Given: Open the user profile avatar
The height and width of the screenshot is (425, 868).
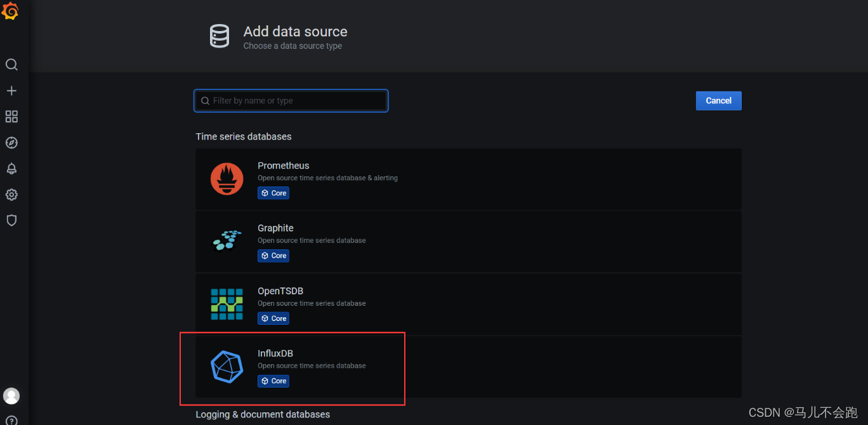Looking at the screenshot, I should click(x=11, y=396).
